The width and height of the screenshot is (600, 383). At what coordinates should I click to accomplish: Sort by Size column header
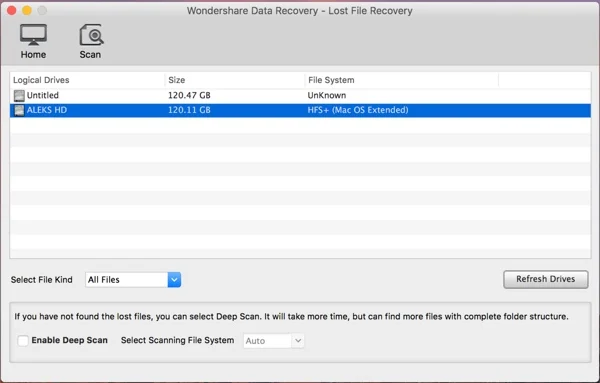[x=177, y=80]
